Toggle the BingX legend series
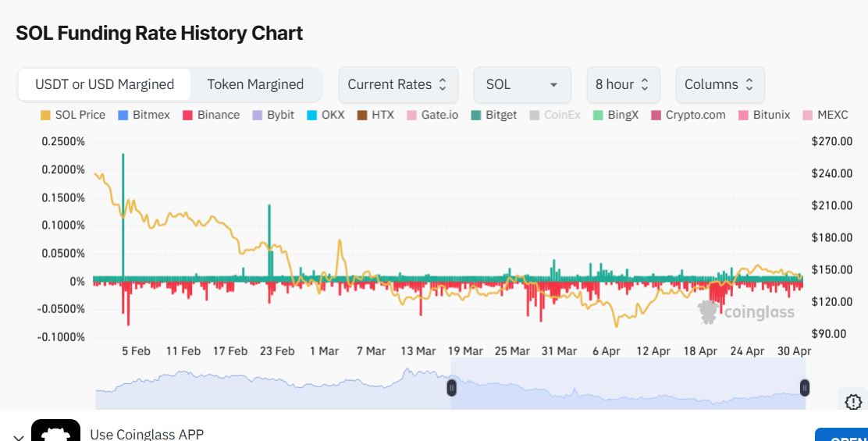 click(x=616, y=115)
